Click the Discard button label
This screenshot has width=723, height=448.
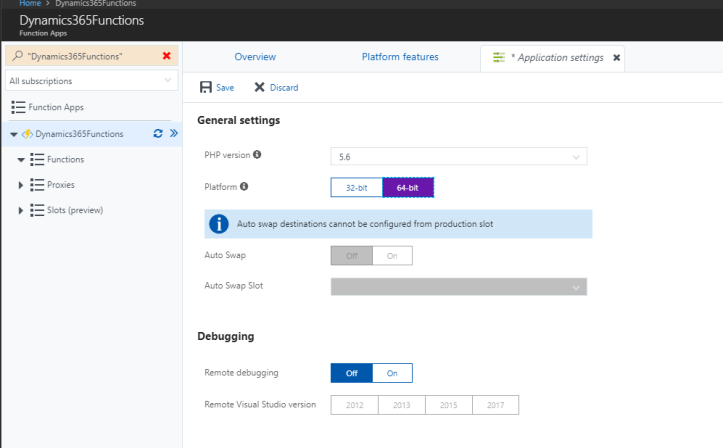(284, 88)
